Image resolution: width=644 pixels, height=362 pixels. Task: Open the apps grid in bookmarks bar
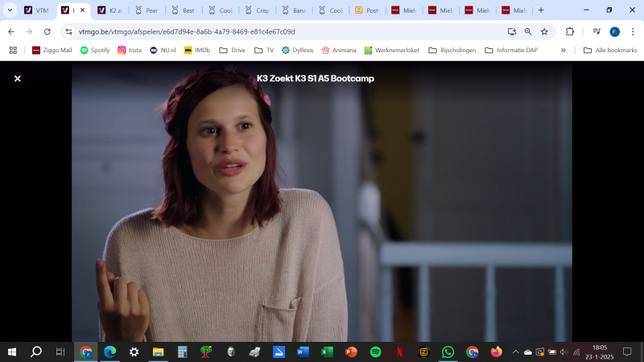(13, 50)
